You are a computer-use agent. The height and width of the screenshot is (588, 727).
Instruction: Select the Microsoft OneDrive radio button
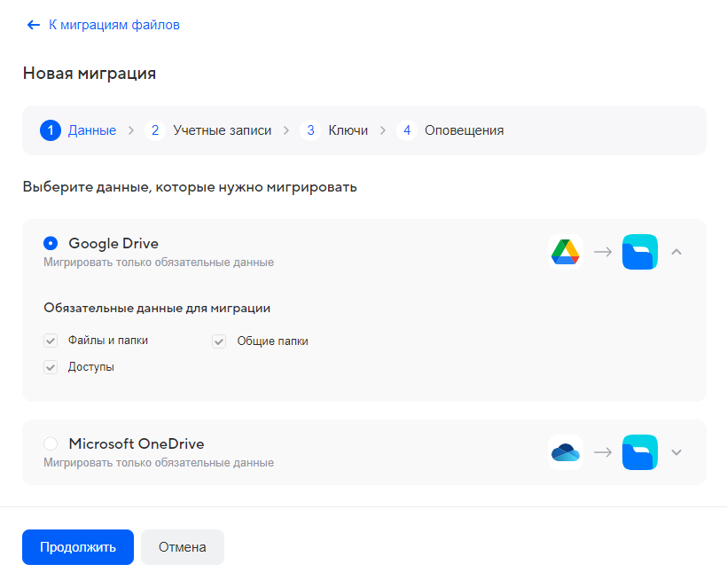51,443
